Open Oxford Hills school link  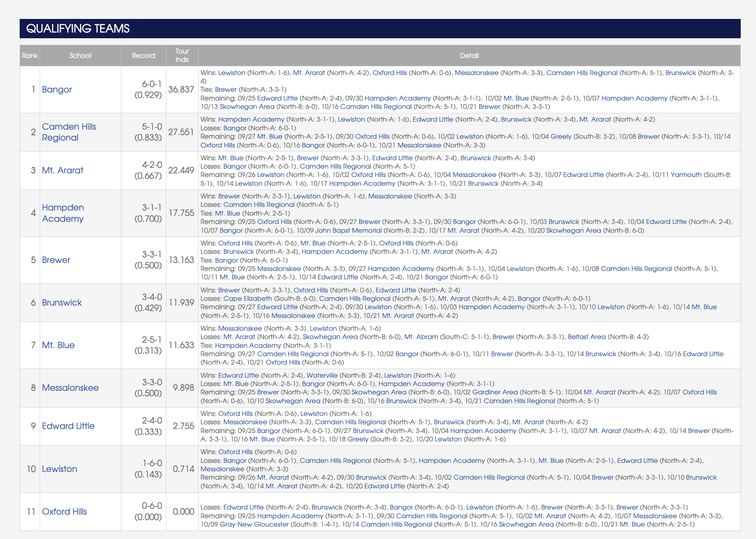[64, 512]
